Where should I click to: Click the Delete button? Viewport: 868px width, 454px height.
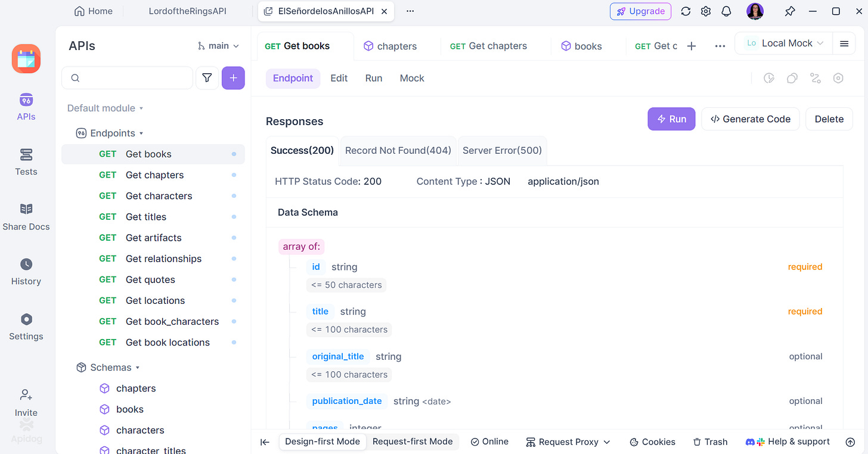829,119
